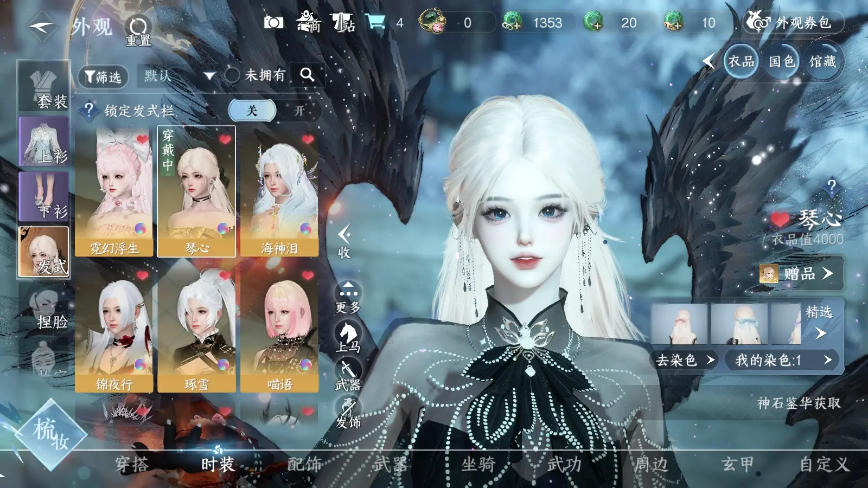
Task: Open the 默认 sort dropdown
Action: [178, 76]
